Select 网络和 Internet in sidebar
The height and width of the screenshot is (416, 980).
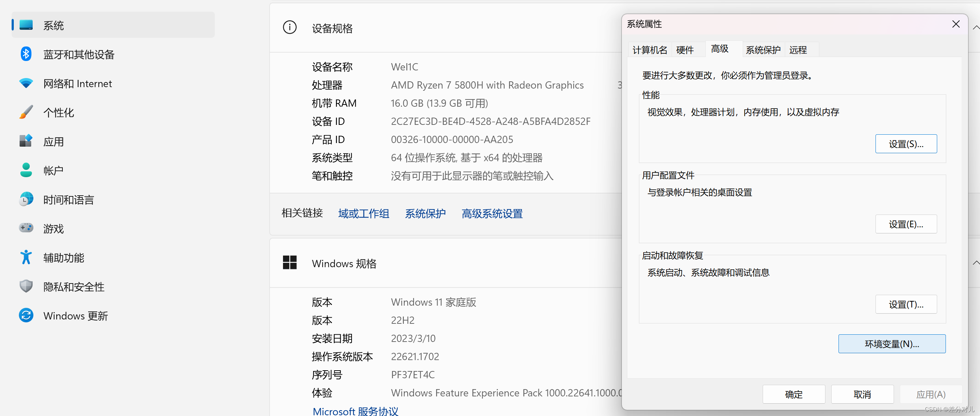pyautogui.click(x=113, y=83)
